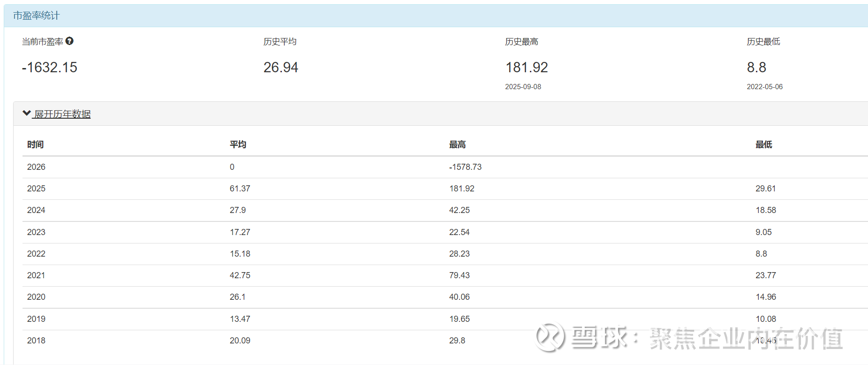868x365 pixels.
Task: Click the historical high date 2025-09-08
Action: [523, 87]
